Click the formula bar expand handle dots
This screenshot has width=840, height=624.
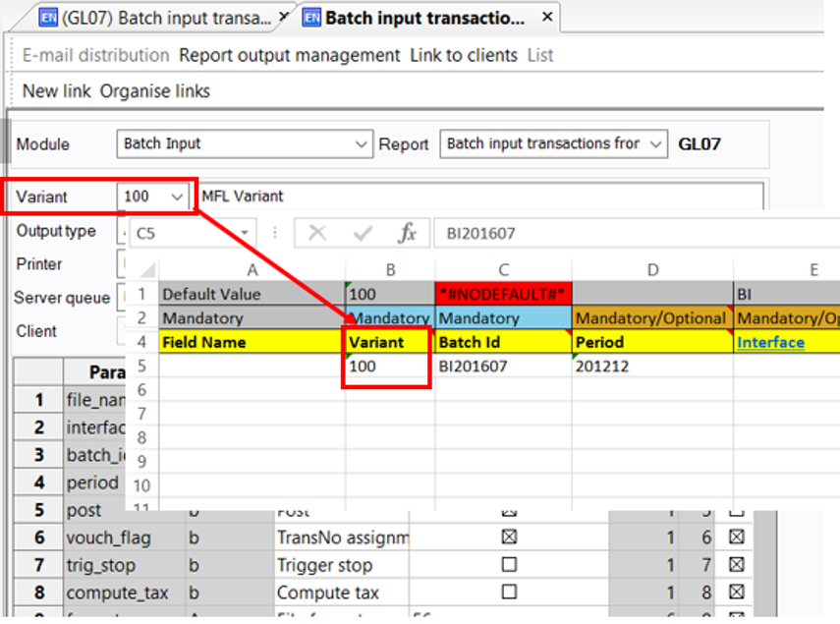[275, 233]
